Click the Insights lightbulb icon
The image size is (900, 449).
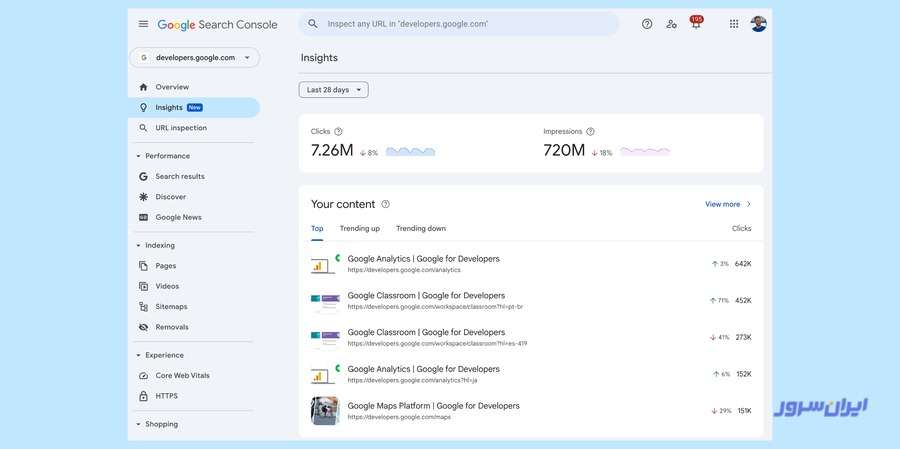coord(143,107)
